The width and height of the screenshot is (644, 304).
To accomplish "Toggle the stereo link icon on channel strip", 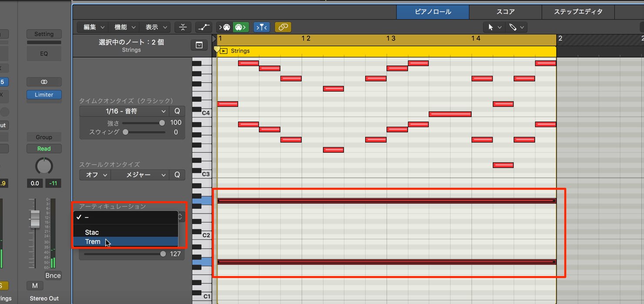I will point(44,82).
